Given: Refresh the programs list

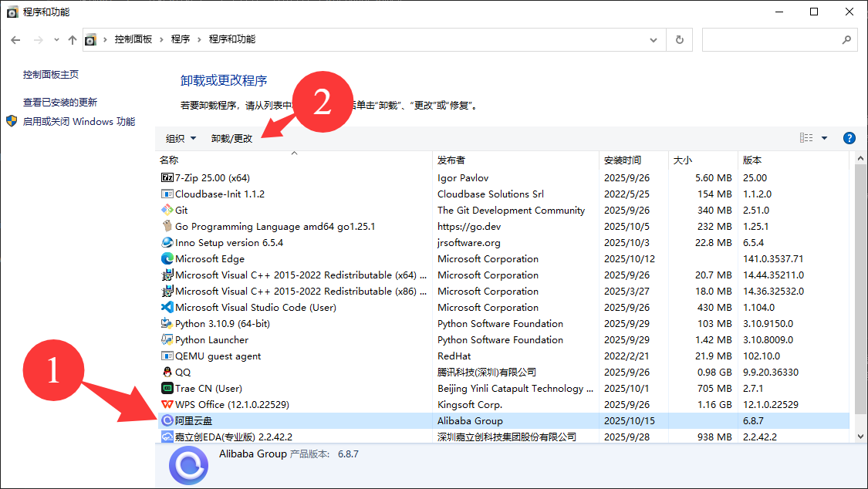Looking at the screenshot, I should pos(679,39).
